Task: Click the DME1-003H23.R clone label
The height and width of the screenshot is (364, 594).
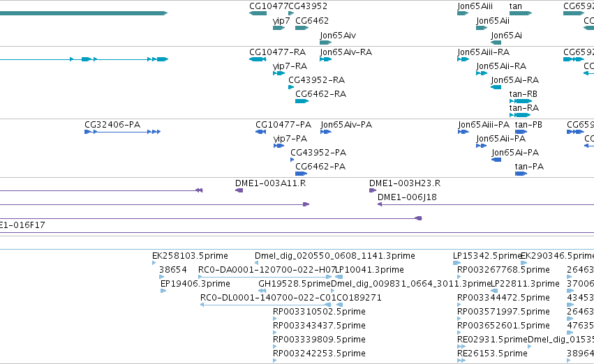Action: tap(405, 183)
